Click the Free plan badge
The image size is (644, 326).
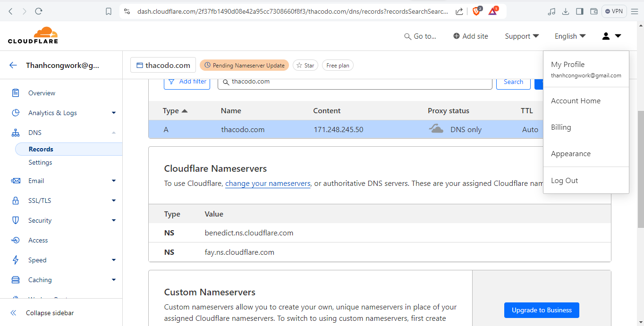[338, 65]
